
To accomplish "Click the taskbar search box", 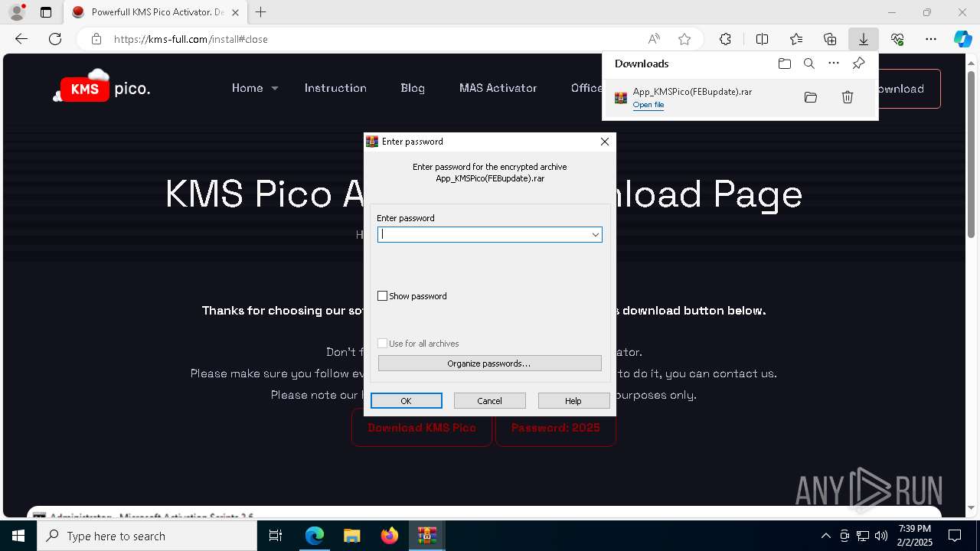I will [x=147, y=536].
